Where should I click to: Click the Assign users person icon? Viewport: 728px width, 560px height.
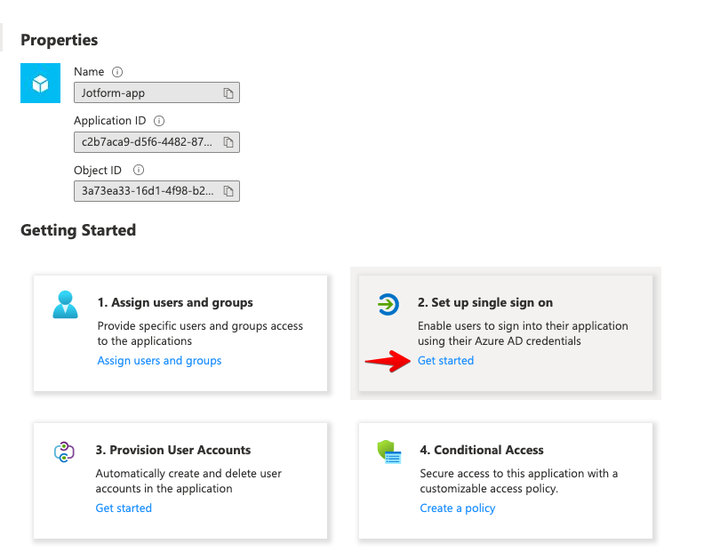[x=65, y=305]
